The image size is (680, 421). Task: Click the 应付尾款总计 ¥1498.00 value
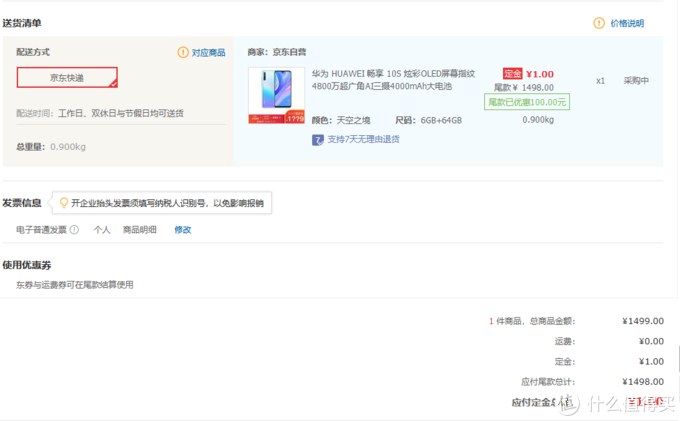(643, 382)
